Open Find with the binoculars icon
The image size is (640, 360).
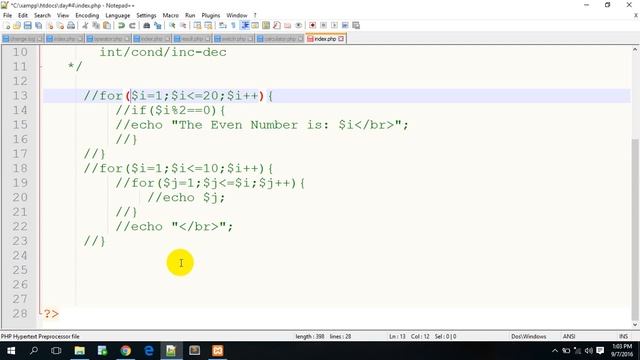147,25
